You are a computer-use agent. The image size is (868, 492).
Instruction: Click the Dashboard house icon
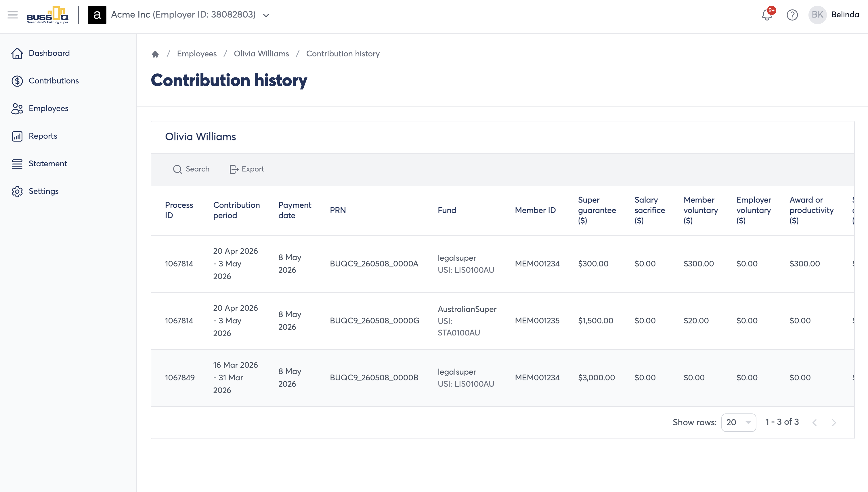tap(17, 53)
